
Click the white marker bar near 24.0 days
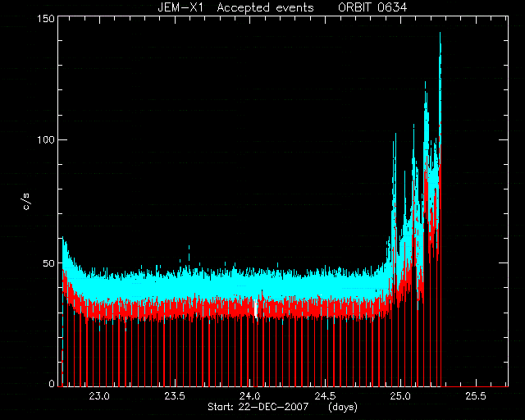pos(256,308)
